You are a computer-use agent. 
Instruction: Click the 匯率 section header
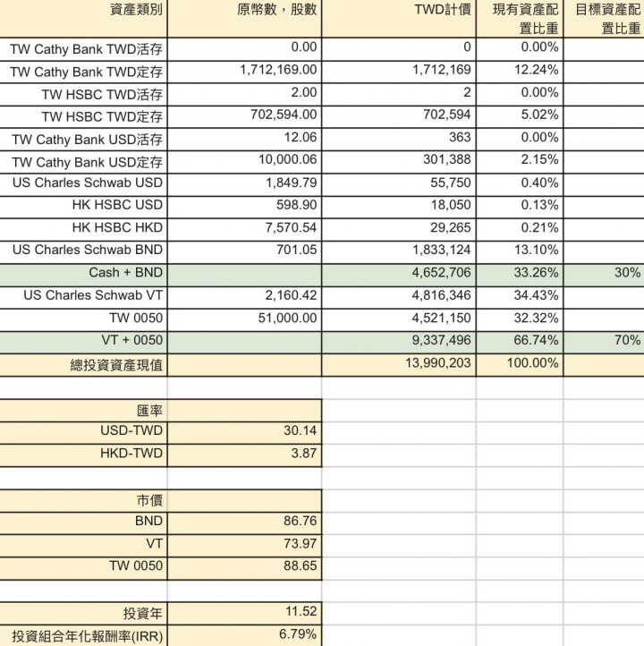(x=149, y=411)
